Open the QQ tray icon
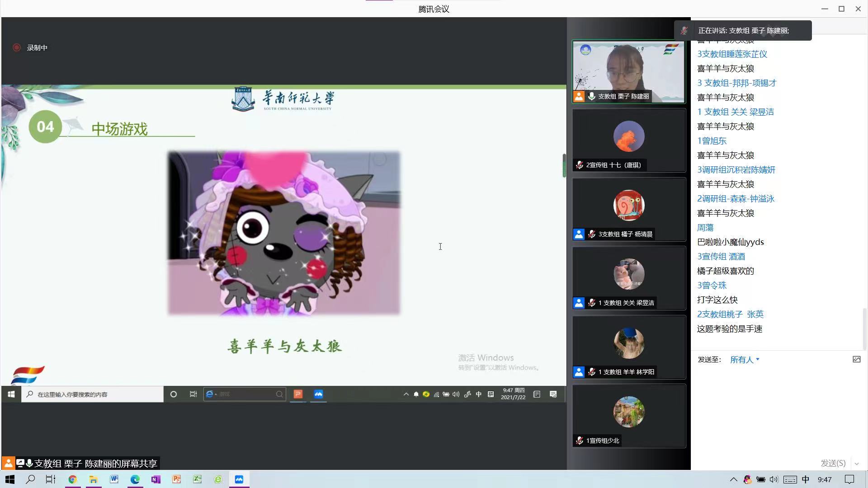Viewport: 868px width, 488px height. tap(747, 479)
